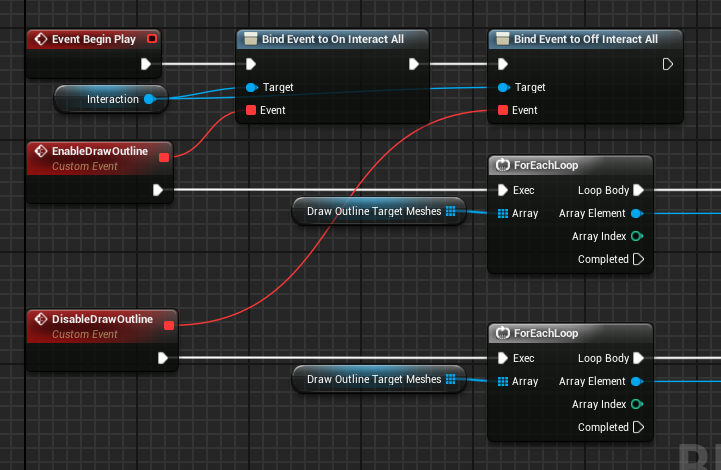The width and height of the screenshot is (721, 470).
Task: Select the Bind Event to On Interact All node header
Action: pos(332,39)
